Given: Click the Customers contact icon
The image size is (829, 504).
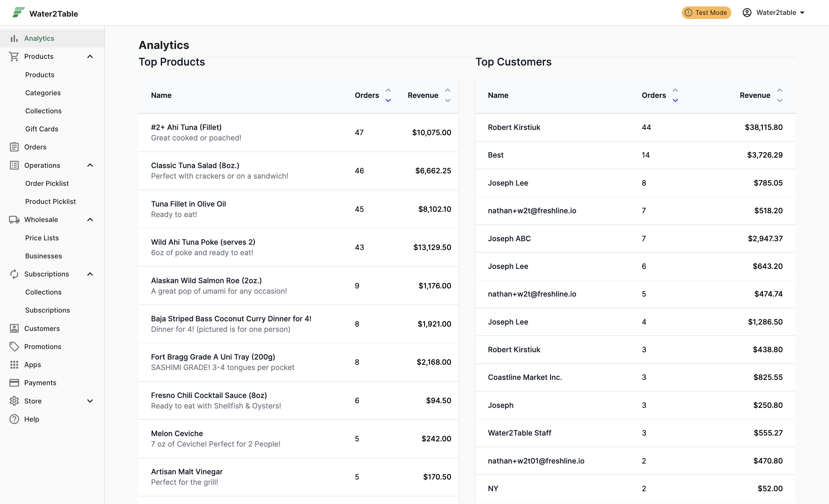Looking at the screenshot, I should 14,328.
